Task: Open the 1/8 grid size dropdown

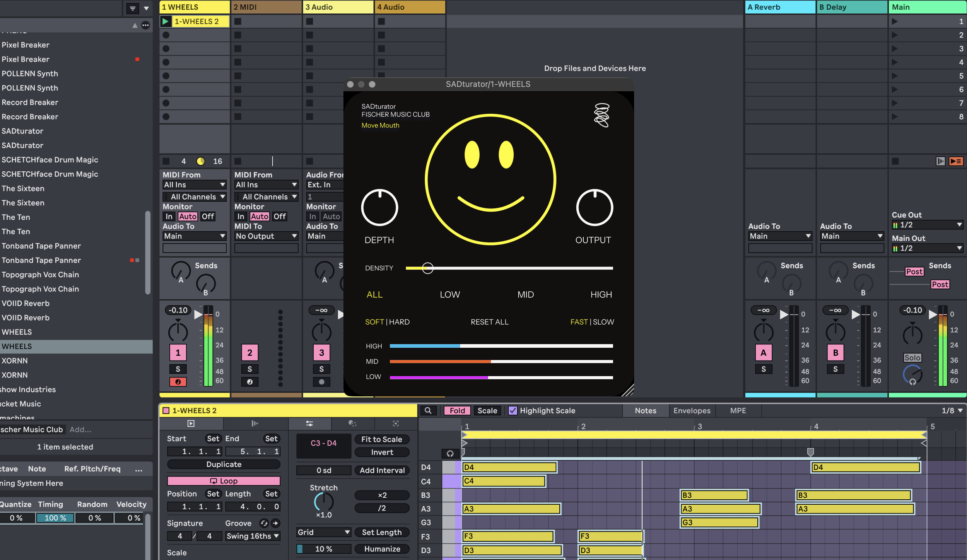Action: tap(952, 410)
